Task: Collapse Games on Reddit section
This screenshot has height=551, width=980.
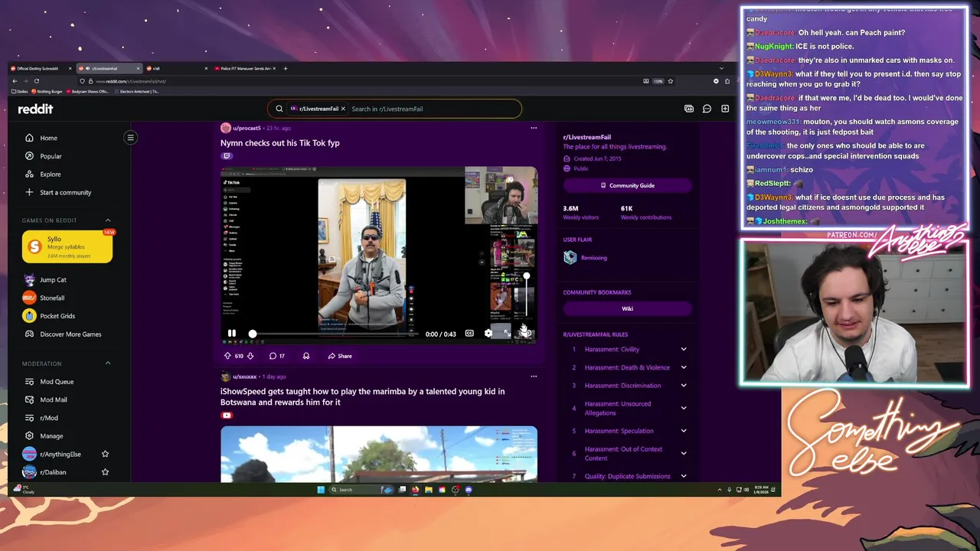Action: (x=108, y=220)
